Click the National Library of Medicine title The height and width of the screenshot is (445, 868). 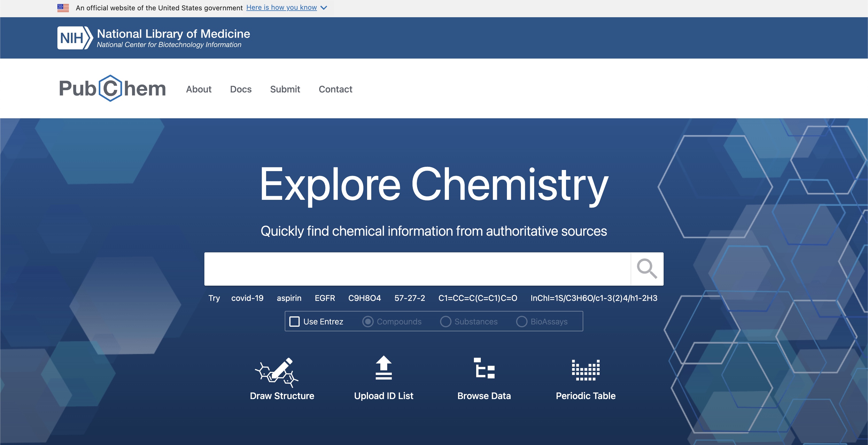(x=174, y=34)
